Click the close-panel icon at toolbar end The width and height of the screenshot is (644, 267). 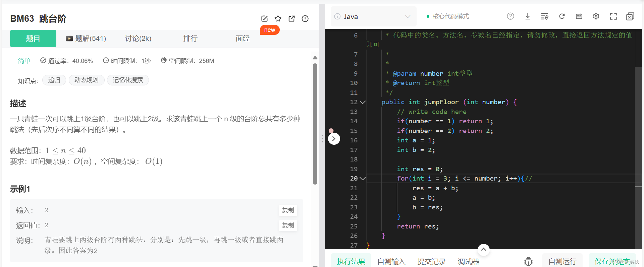630,16
